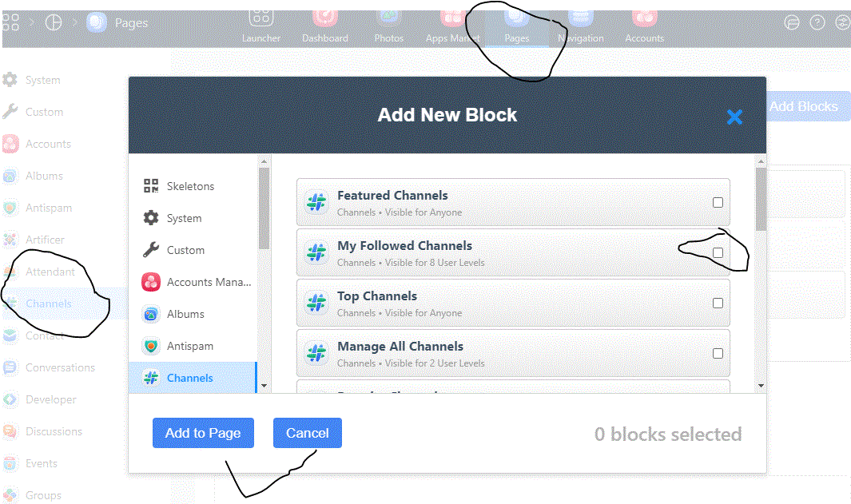The width and height of the screenshot is (851, 504).
Task: Click up arrow of blocks list scrollbar
Action: (761, 161)
